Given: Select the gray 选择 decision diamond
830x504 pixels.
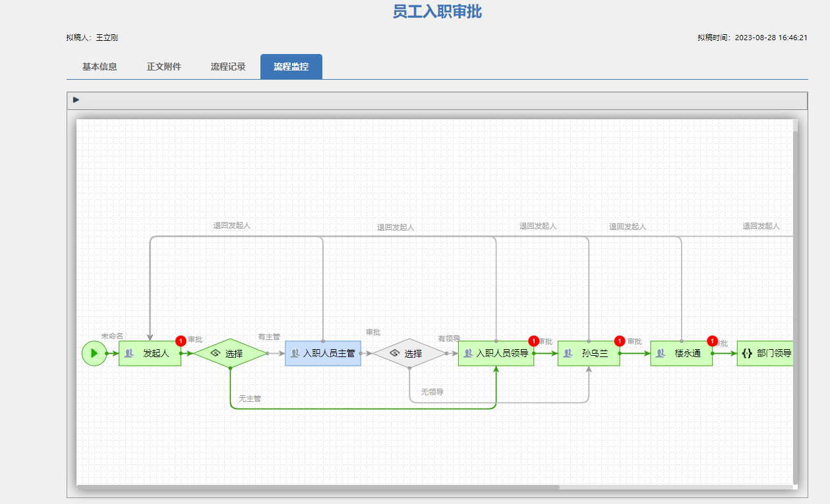Looking at the screenshot, I should (409, 353).
